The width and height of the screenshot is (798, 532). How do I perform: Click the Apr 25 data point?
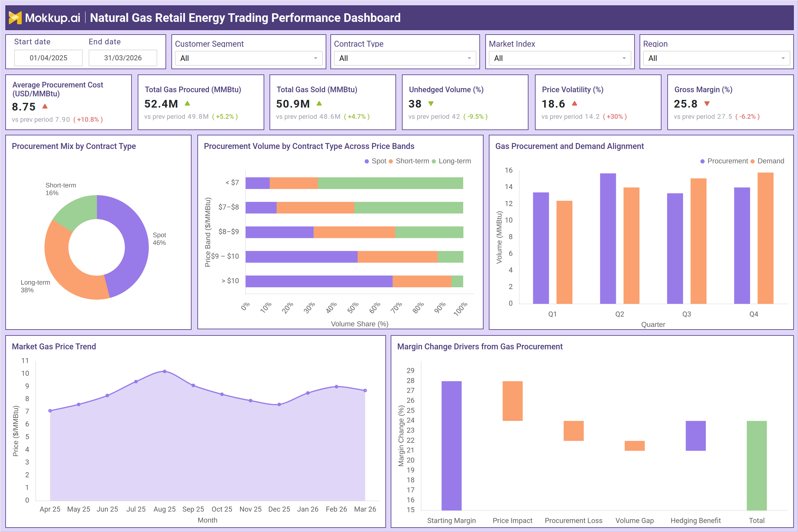pos(50,411)
